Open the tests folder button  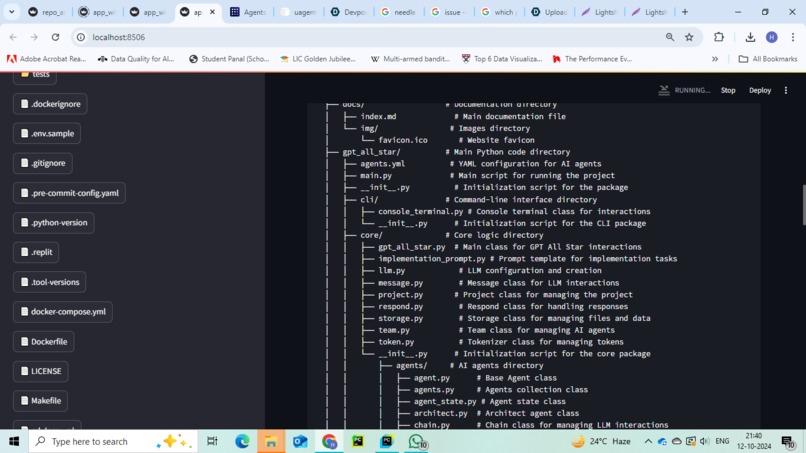[x=35, y=76]
